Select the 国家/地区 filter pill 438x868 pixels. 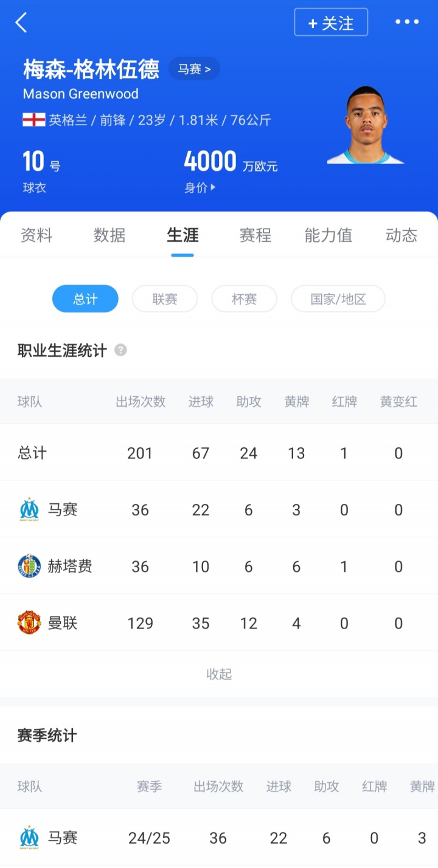[338, 299]
